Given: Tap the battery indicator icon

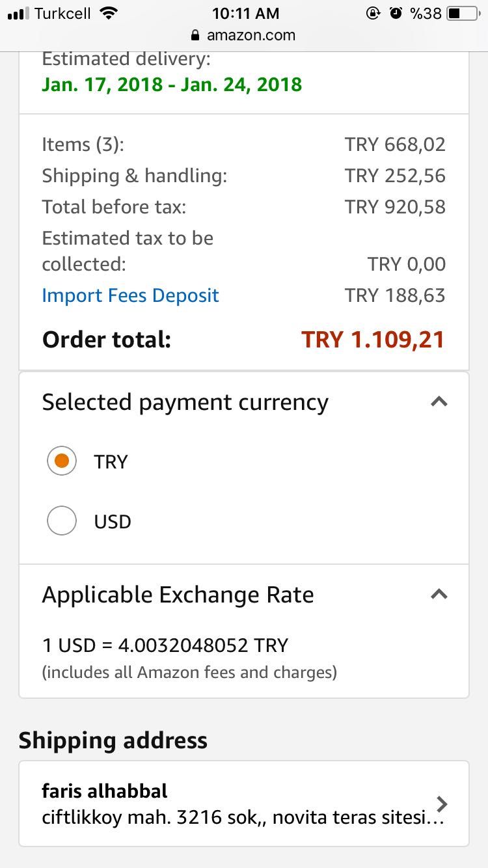Looking at the screenshot, I should (463, 13).
